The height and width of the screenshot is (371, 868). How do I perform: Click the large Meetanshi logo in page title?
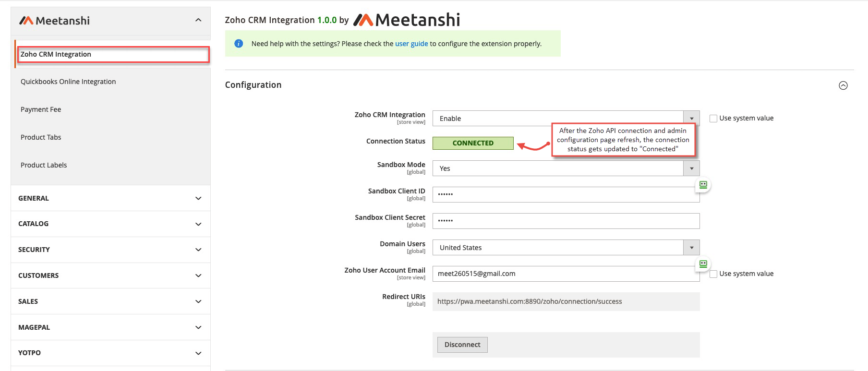pos(407,20)
